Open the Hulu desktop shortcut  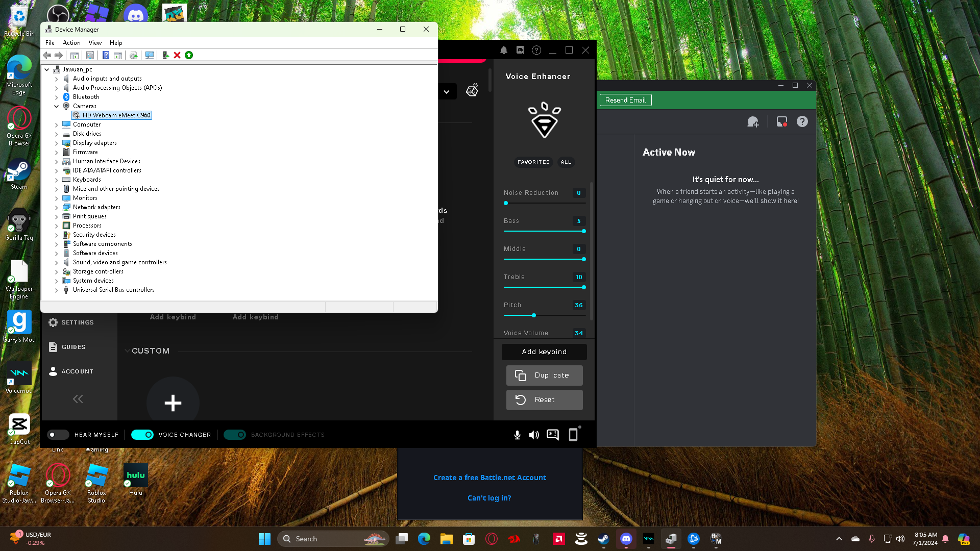click(x=136, y=480)
